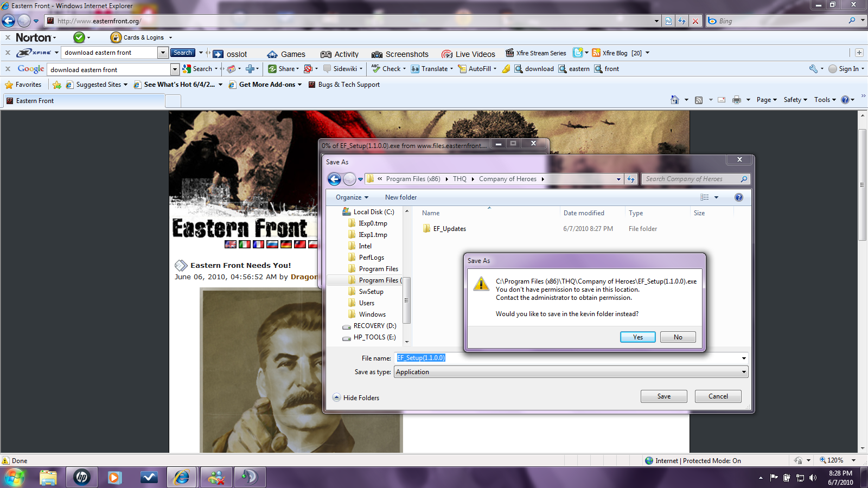Click Google toolbar spell Check button
This screenshot has height=488, width=868.
point(388,69)
